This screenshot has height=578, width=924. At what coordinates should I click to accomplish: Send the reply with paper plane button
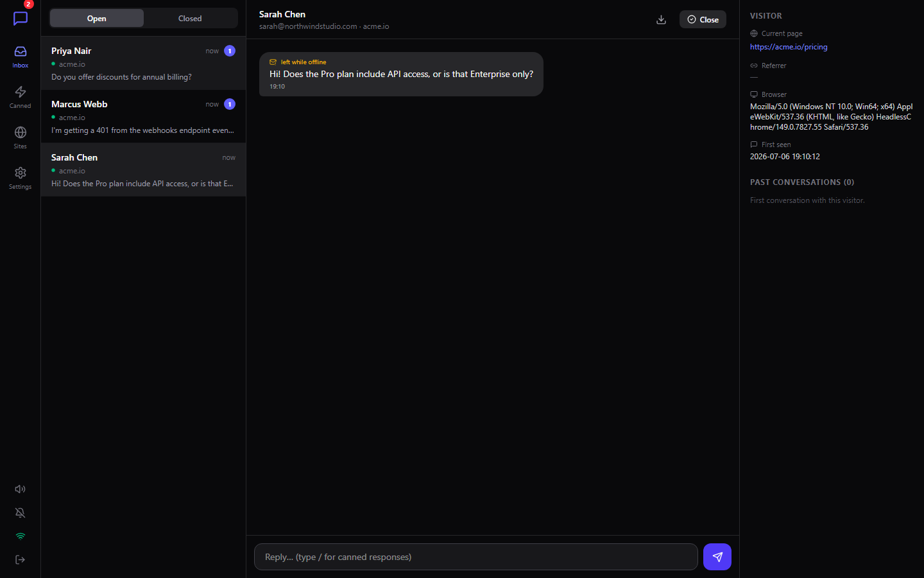click(717, 557)
